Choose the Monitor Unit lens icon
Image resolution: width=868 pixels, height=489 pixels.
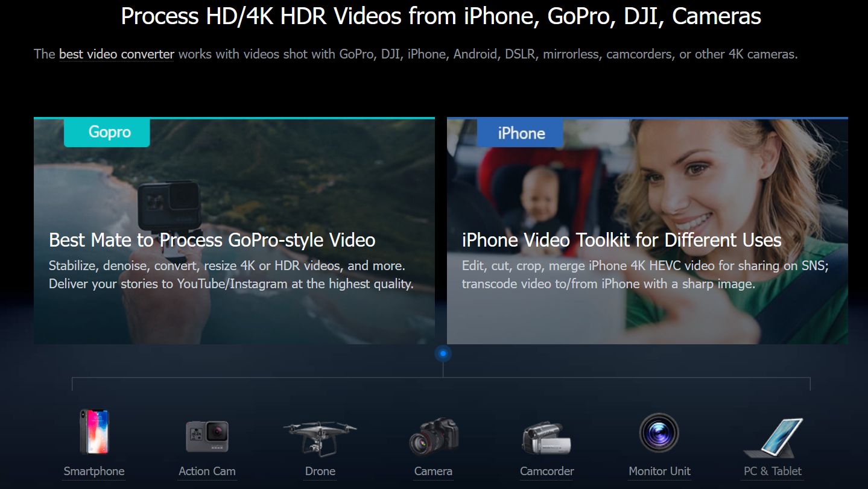[x=659, y=432]
